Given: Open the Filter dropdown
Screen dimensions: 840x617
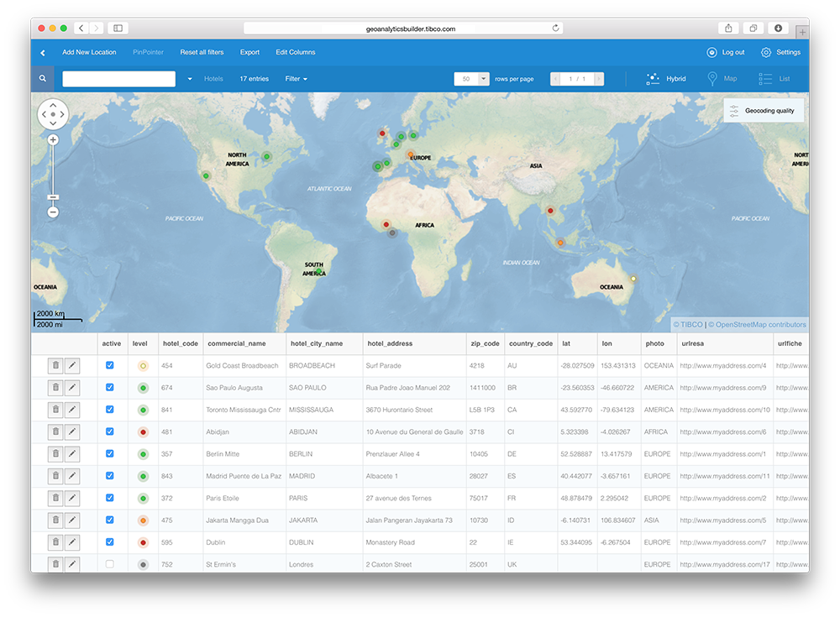Looking at the screenshot, I should pos(296,79).
